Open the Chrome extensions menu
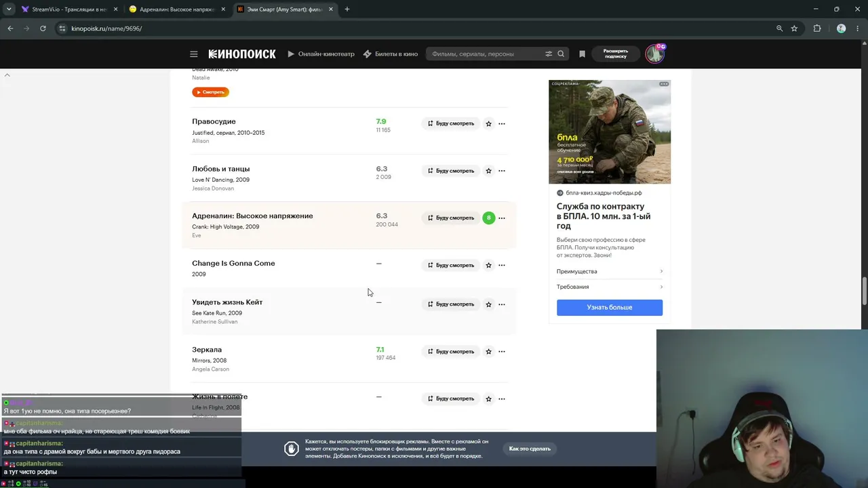 tap(817, 28)
